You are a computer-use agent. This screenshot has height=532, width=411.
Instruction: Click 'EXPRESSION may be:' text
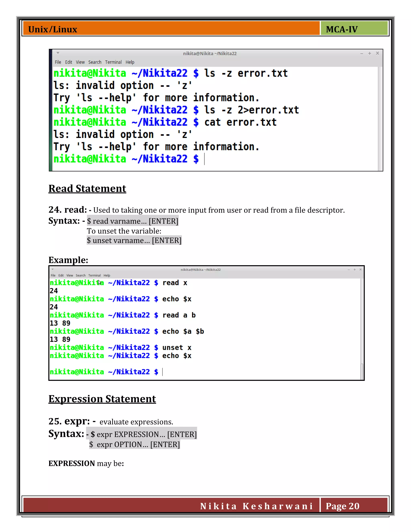coord(86,463)
